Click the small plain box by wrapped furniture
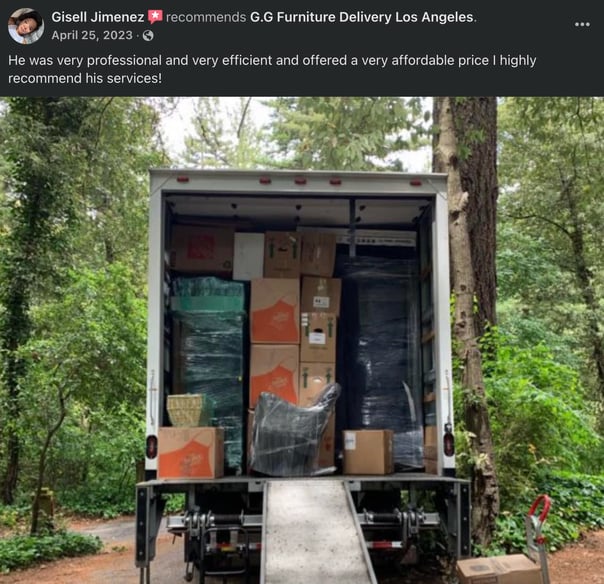Screen dimensions: 604x584 (368, 452)
